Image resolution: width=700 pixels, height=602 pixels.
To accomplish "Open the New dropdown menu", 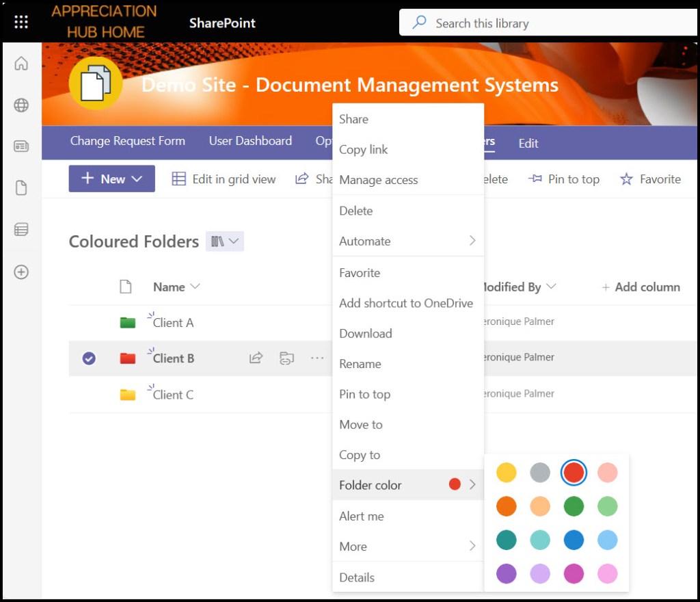I will pyautogui.click(x=111, y=179).
